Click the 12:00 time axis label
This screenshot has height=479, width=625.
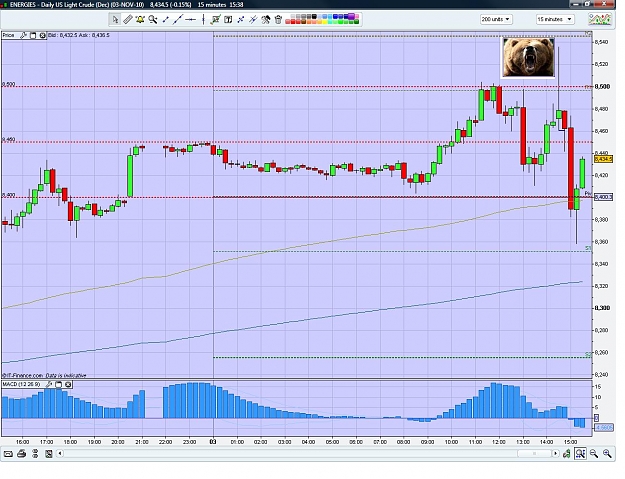(499, 442)
